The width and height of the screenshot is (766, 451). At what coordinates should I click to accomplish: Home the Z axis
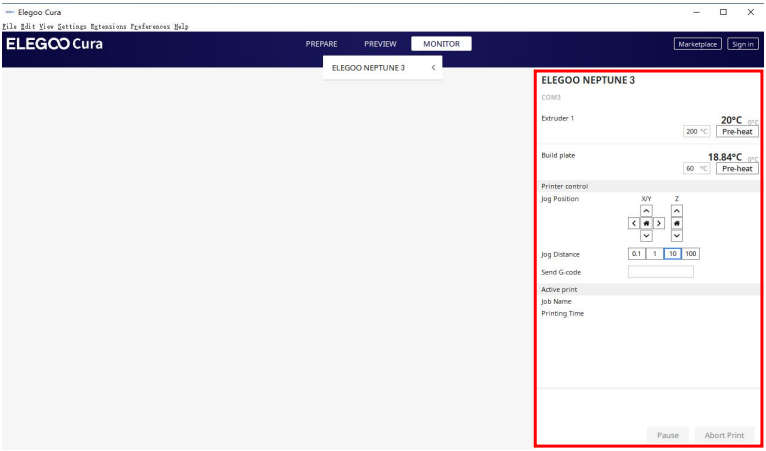point(677,223)
